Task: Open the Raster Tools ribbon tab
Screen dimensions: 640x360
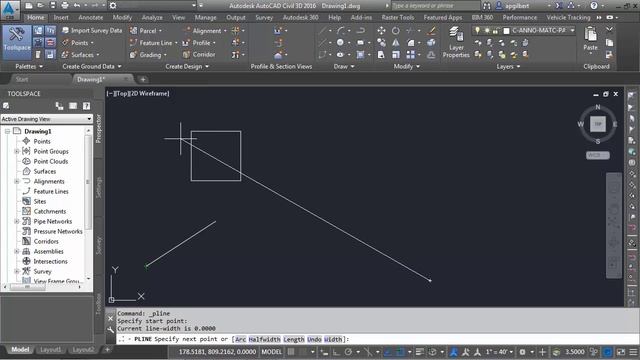Action: [398, 18]
